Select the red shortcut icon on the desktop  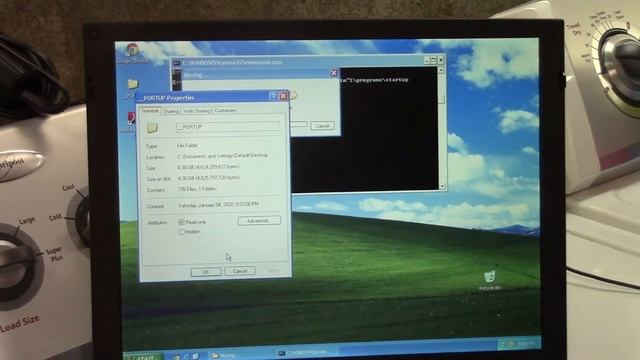coord(131,118)
